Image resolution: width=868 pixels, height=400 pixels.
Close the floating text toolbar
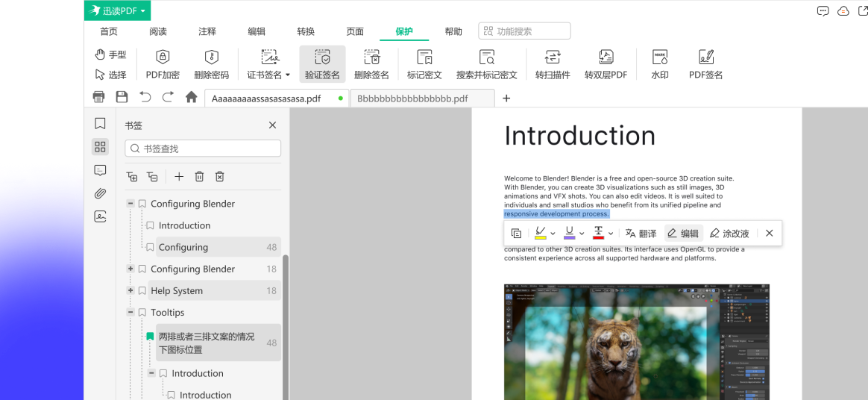769,234
